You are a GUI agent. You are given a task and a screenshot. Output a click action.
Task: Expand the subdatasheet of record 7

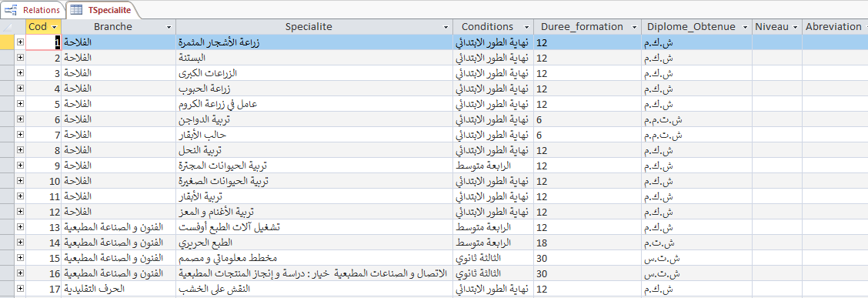[x=21, y=135]
